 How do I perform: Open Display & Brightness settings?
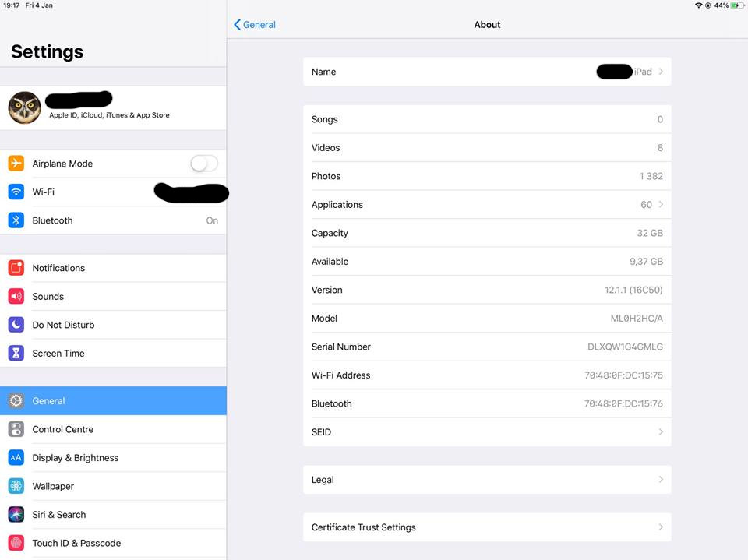[113, 457]
